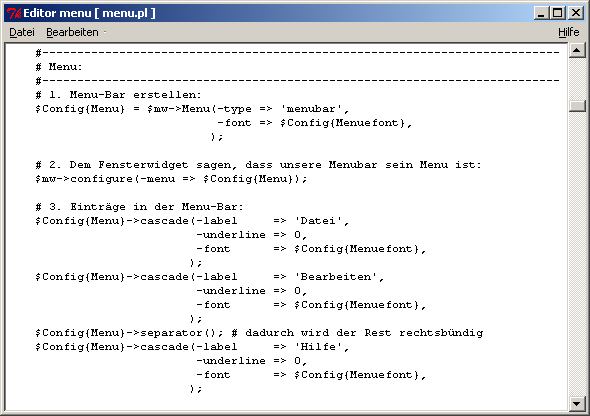This screenshot has width=590, height=416.
Task: Open the Bearbeiten menu
Action: [72, 32]
